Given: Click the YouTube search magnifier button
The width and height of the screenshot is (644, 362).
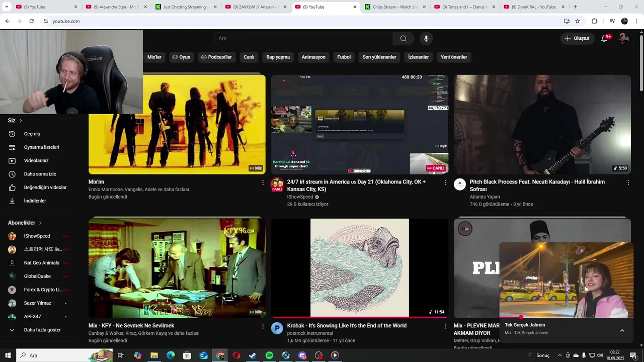Looking at the screenshot, I should [404, 39].
